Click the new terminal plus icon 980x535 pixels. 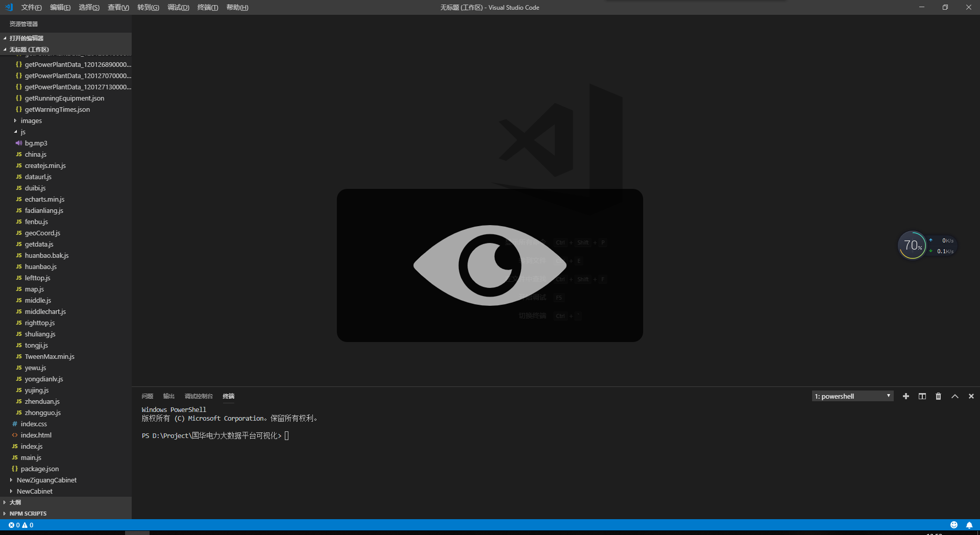coord(906,396)
